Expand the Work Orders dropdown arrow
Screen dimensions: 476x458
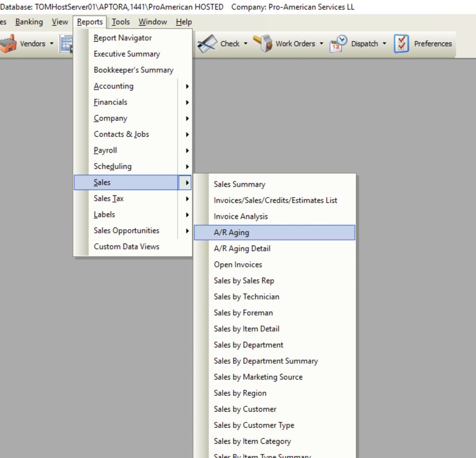(x=321, y=44)
